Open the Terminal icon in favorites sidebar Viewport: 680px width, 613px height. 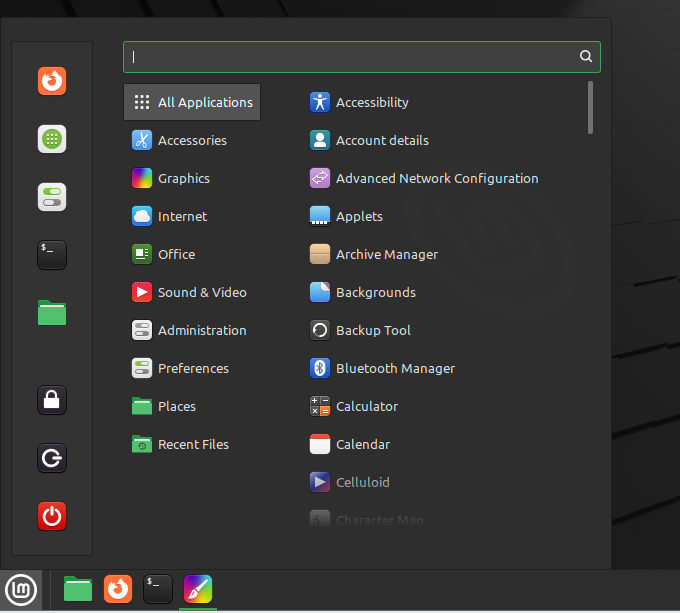52,255
